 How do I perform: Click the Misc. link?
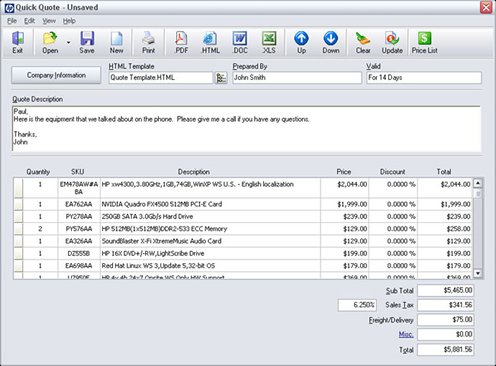[x=406, y=334]
